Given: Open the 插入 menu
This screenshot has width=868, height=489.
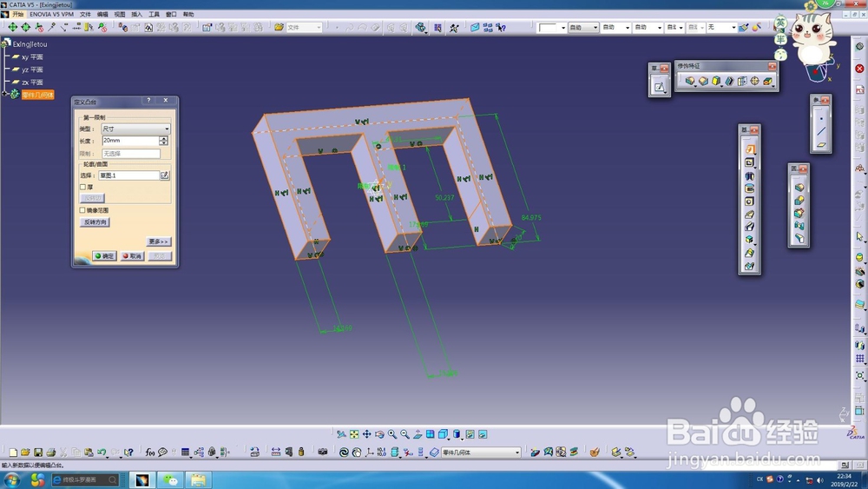Looking at the screenshot, I should (137, 15).
